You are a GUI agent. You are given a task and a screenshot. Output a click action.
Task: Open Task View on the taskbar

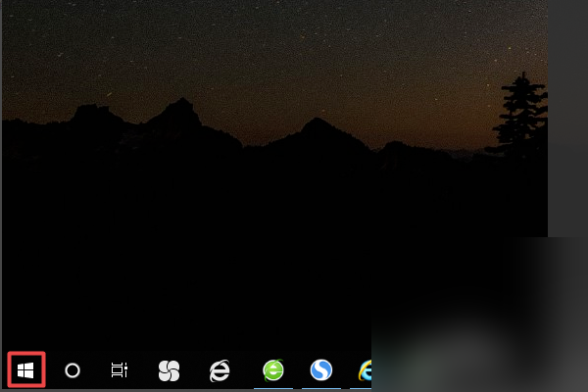click(120, 370)
